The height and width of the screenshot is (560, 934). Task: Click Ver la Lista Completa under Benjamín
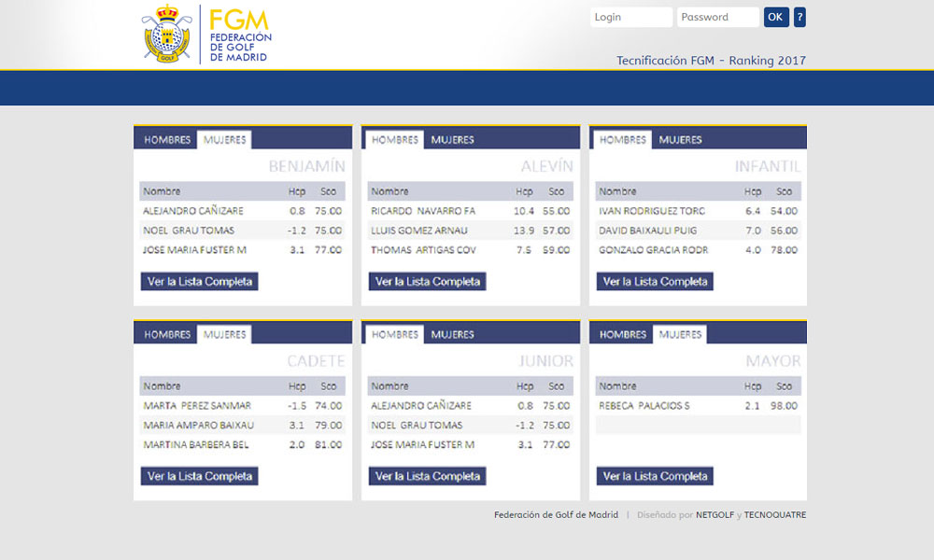(199, 281)
